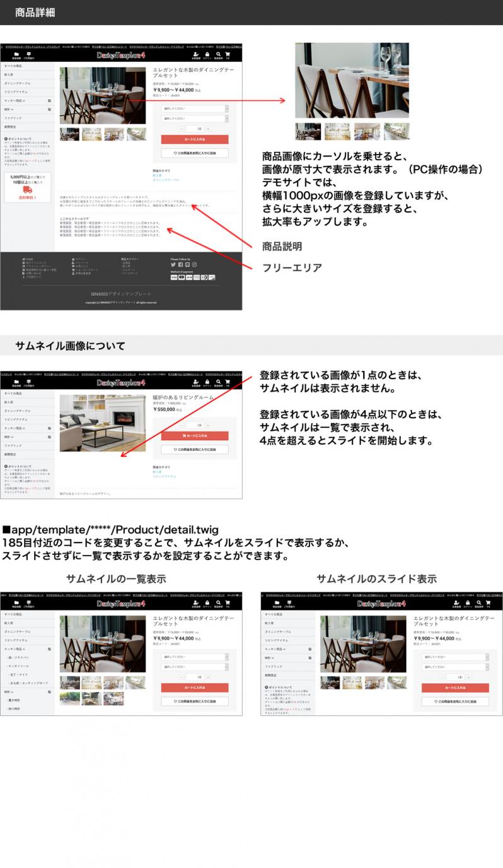The height and width of the screenshot is (868, 503).
Task: Click the folder icon in fireplace screenshot header
Action: tap(16, 382)
